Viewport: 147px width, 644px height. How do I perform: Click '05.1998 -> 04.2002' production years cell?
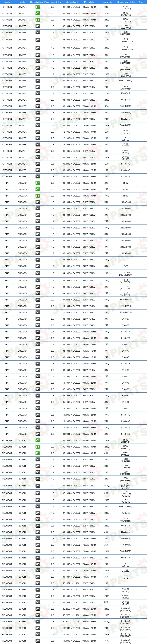tap(71, 402)
